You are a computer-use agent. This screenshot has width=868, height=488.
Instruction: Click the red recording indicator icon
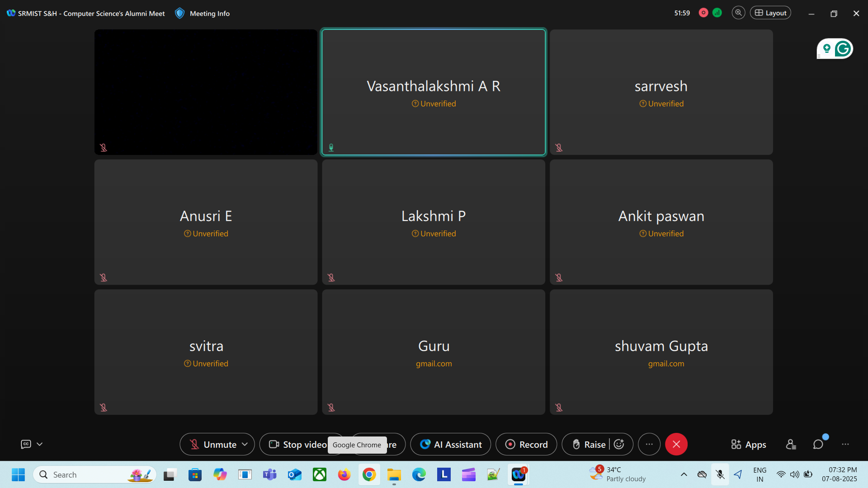point(703,13)
